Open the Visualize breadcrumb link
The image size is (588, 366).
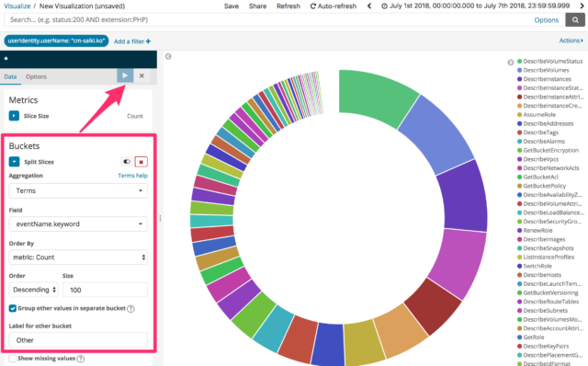[17, 6]
